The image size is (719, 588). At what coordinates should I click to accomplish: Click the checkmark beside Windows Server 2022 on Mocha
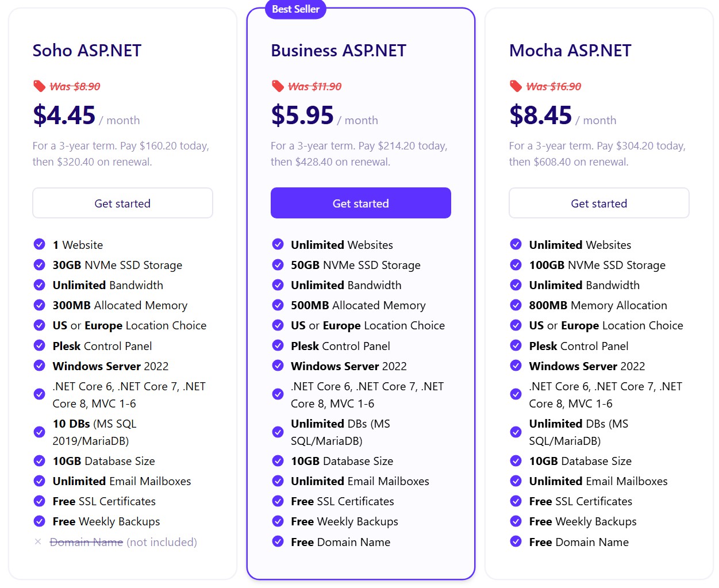tap(516, 365)
